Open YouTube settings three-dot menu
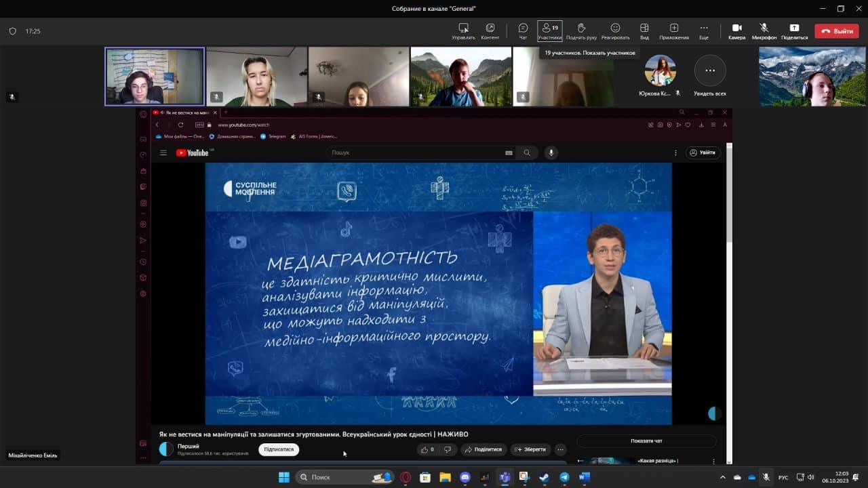The image size is (868, 488). click(x=675, y=152)
